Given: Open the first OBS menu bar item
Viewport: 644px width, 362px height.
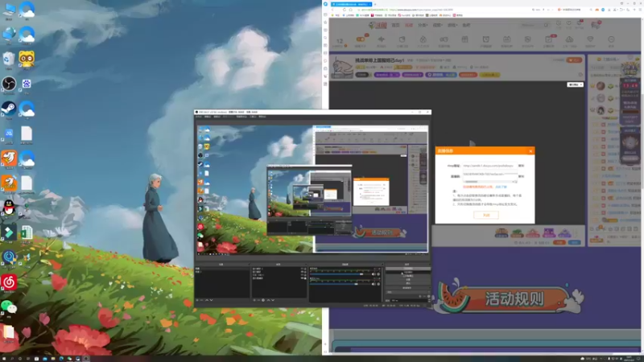Looking at the screenshot, I should click(199, 117).
